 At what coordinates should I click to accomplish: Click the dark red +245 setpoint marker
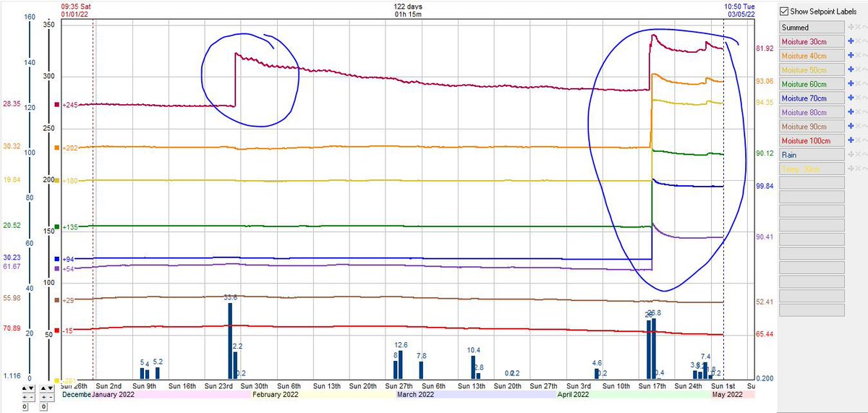(58, 105)
